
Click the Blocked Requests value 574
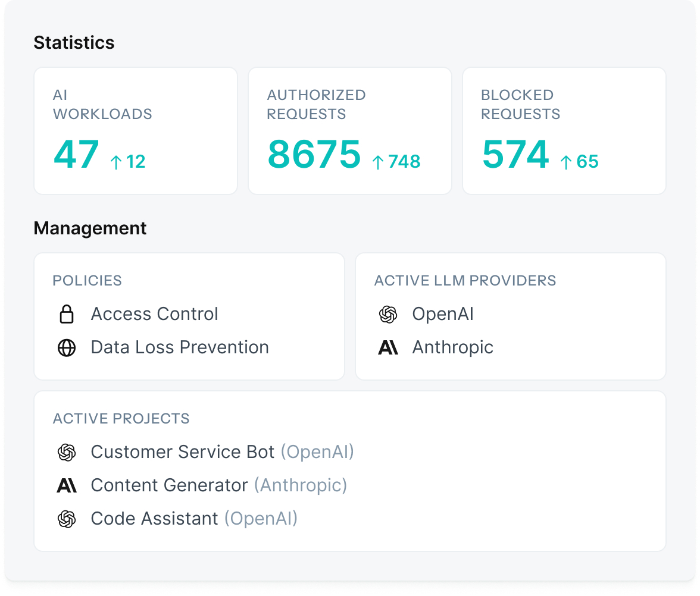click(515, 155)
